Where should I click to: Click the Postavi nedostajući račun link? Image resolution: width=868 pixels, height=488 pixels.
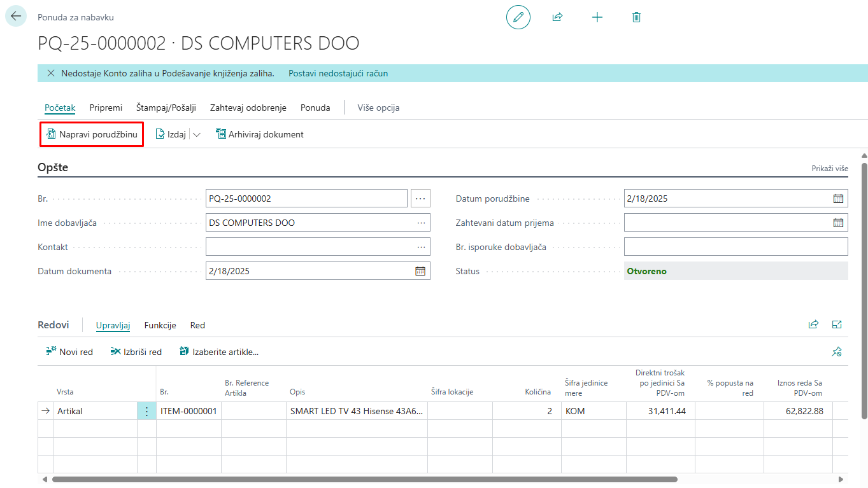338,73
